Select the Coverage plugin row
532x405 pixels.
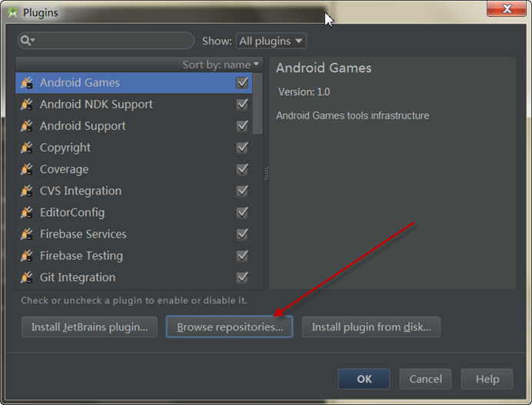tap(134, 169)
